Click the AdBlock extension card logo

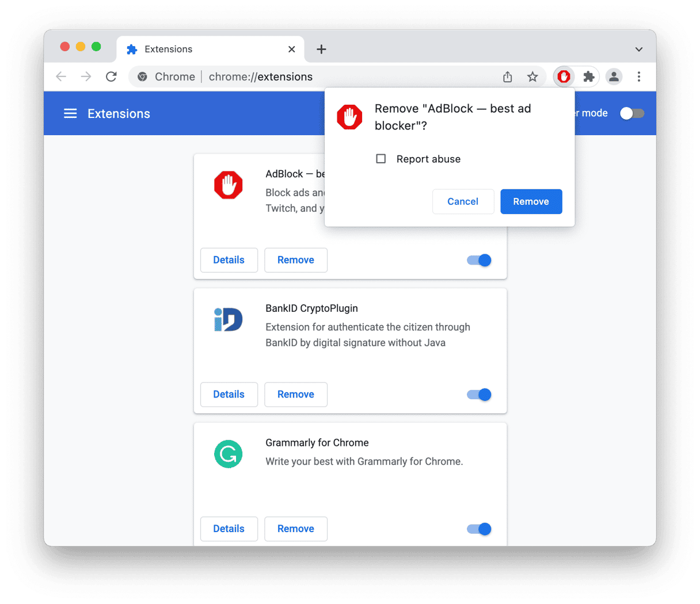pos(229,185)
